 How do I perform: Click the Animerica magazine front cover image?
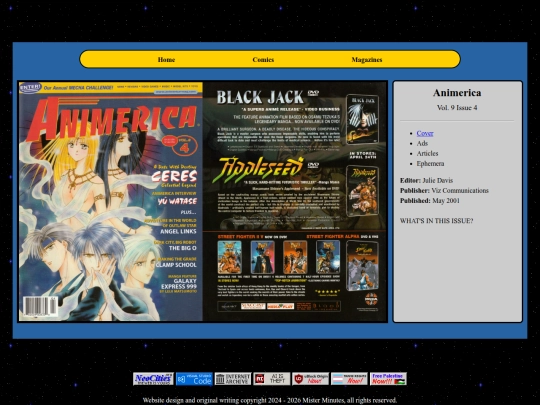coord(111,201)
